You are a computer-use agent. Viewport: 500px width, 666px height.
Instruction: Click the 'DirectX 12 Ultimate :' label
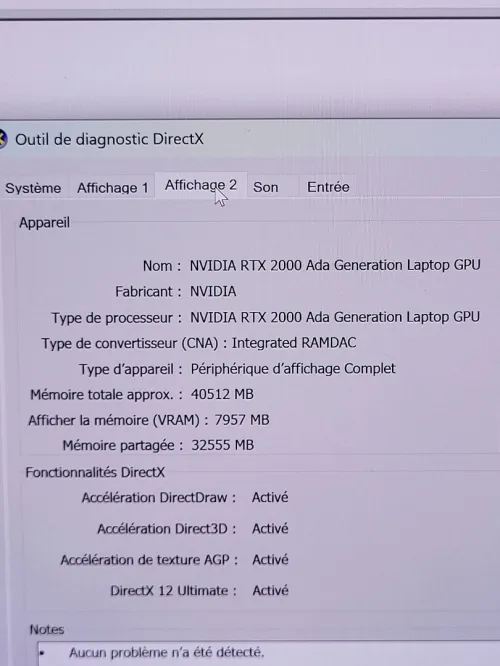[x=173, y=591]
